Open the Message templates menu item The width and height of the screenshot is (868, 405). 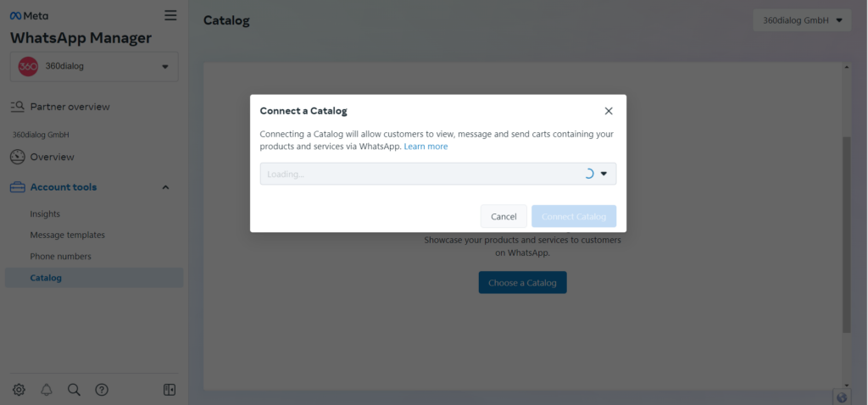click(68, 236)
